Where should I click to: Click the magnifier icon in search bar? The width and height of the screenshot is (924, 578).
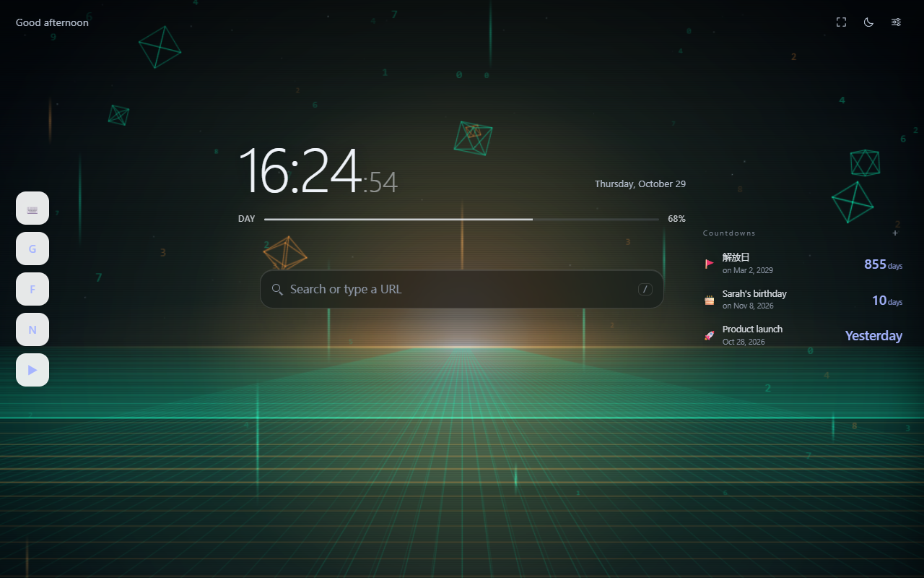[277, 289]
